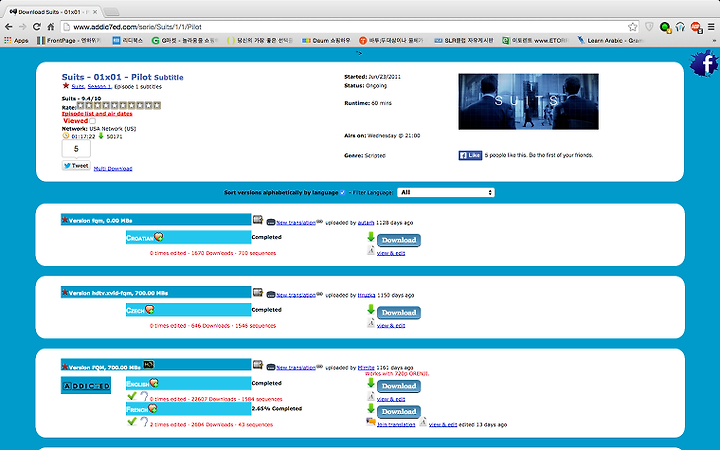Bookmark this page with the star icon
Image resolution: width=720 pixels, height=450 pixels.
tap(632, 27)
